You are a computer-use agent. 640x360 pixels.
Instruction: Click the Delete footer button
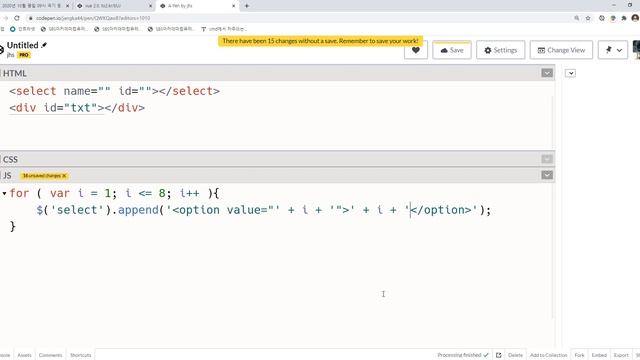click(x=515, y=355)
